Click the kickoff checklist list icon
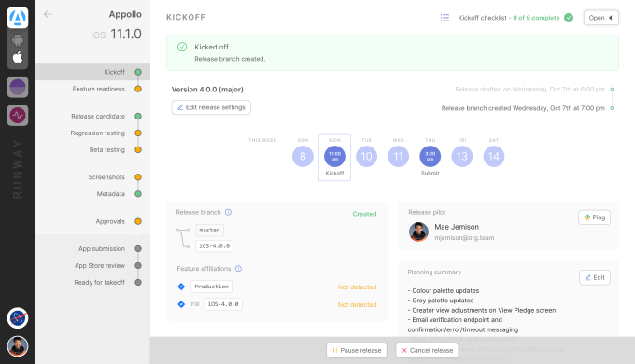The width and height of the screenshot is (635, 364). tap(444, 18)
